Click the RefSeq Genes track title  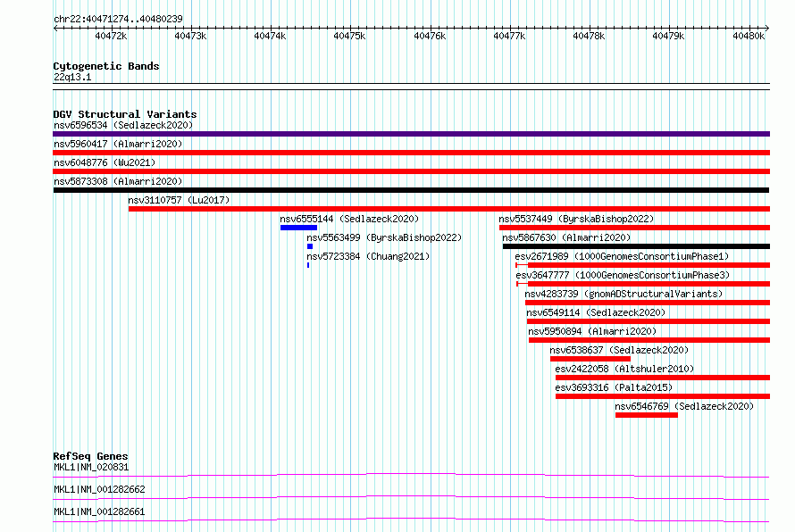pyautogui.click(x=90, y=456)
